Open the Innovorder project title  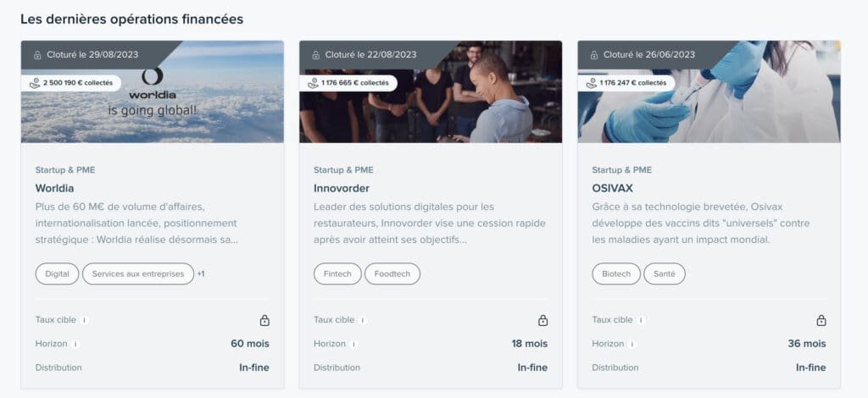(x=342, y=189)
